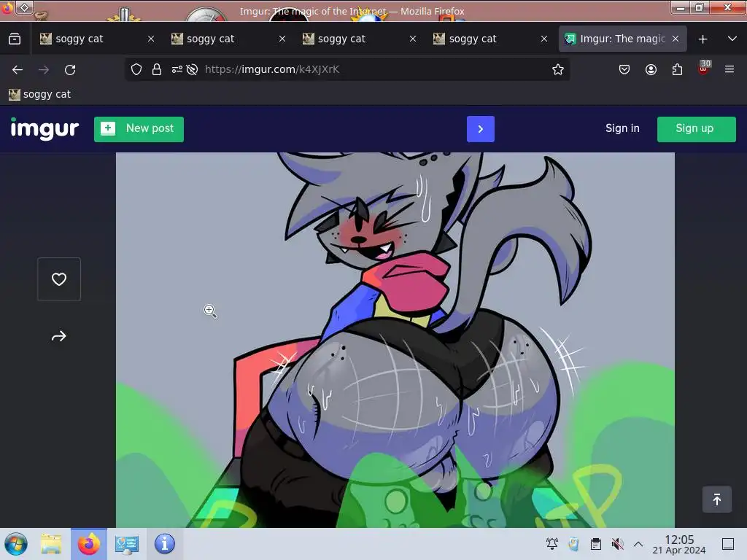
Task: Open the clock showing 12:05
Action: (x=679, y=544)
